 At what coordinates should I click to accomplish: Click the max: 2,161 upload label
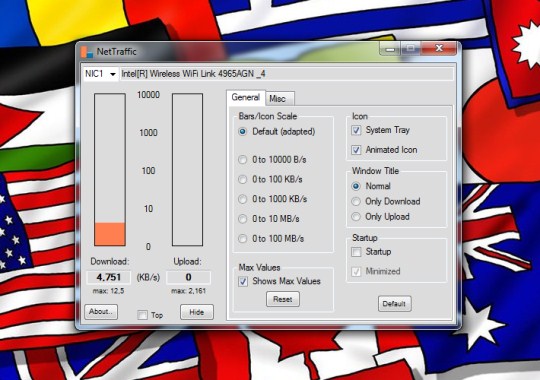(188, 291)
